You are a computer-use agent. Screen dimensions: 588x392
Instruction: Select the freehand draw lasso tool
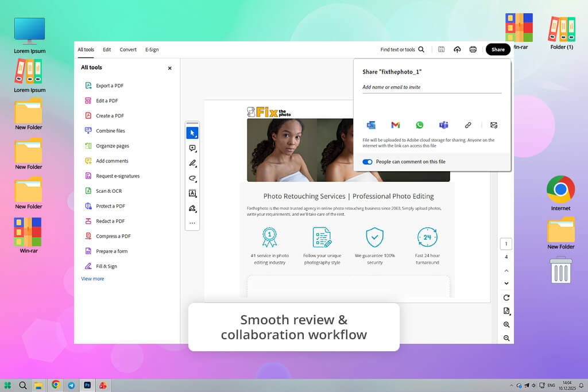pyautogui.click(x=192, y=178)
